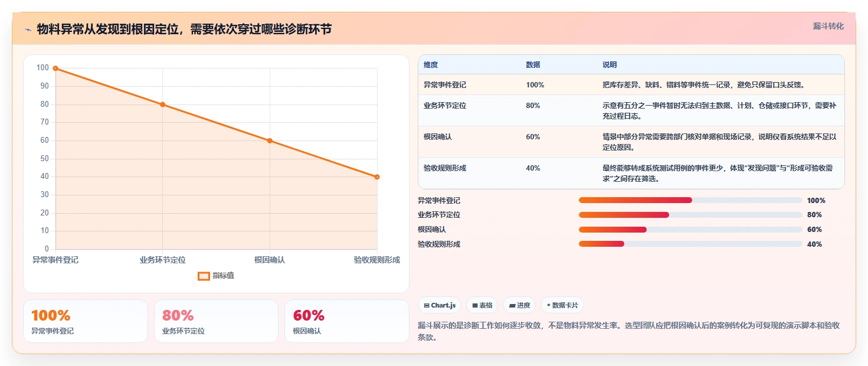Viewport: 868px width, 366px height.
Task: Click the 说明 table column header
Action: point(610,65)
